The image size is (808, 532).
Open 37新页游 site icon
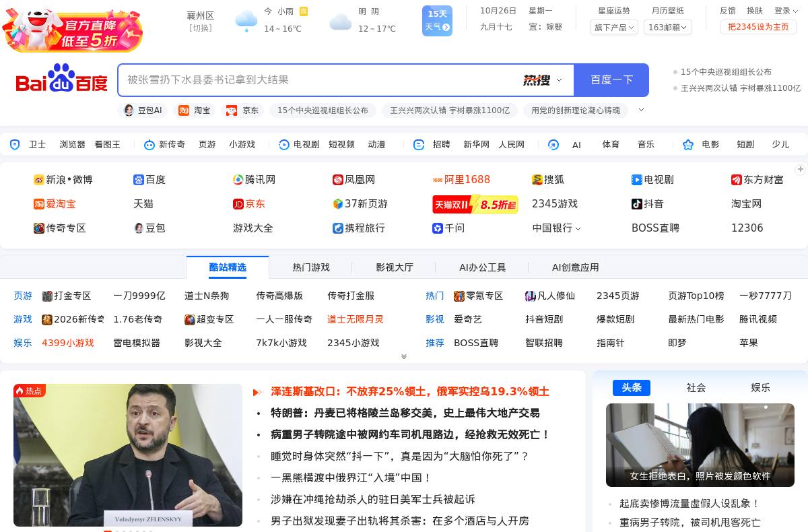(338, 204)
